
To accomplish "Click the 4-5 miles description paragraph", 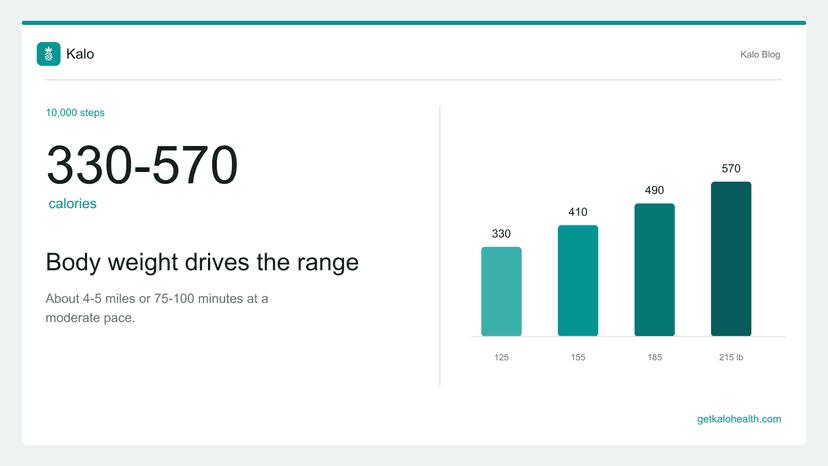I will coord(157,308).
